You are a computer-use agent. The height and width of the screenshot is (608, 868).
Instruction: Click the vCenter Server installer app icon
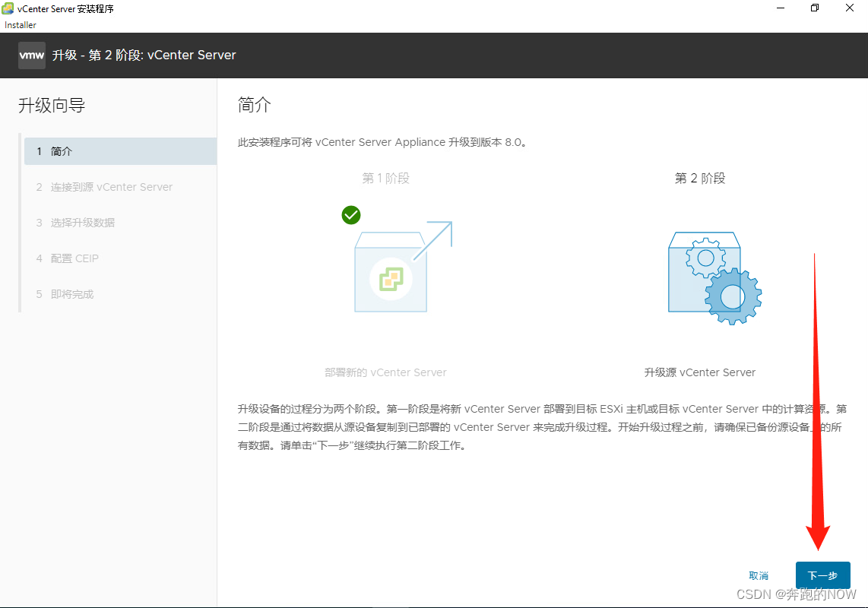[x=8, y=8]
